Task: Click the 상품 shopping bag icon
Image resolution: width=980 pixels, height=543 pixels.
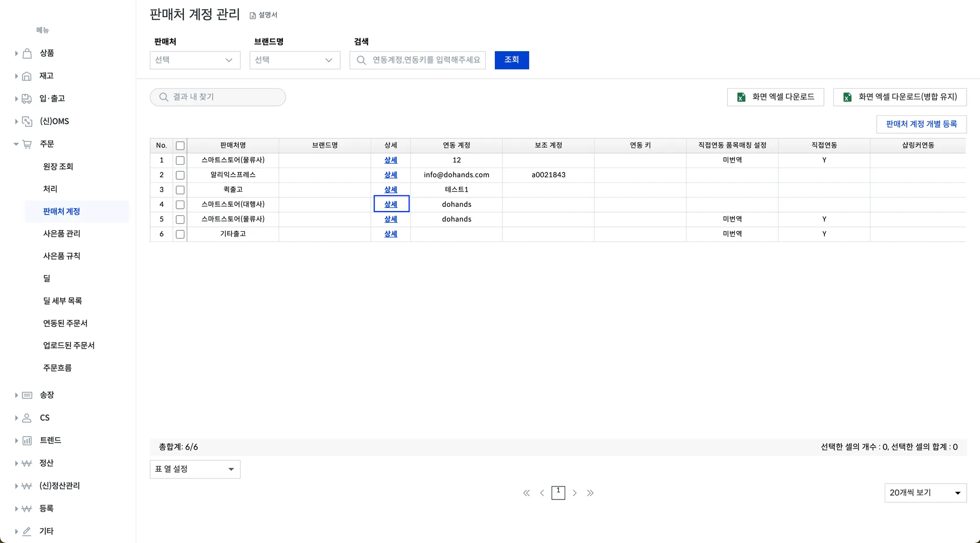Action: 27,53
